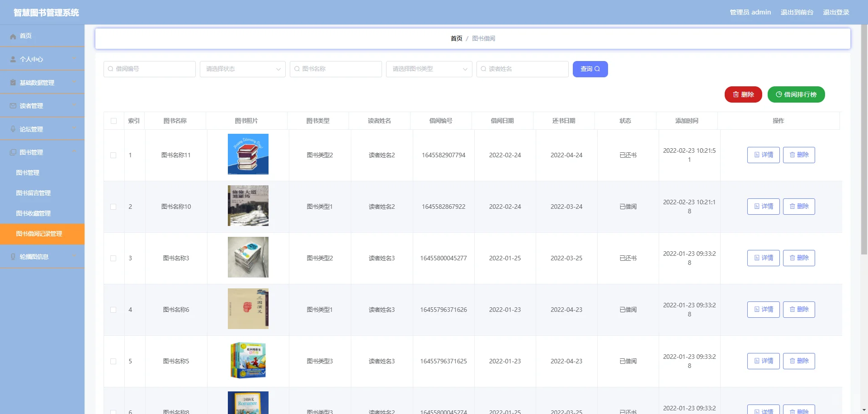Click the 轮播图信息 sidebar icon
The image size is (868, 414).
(x=13, y=256)
